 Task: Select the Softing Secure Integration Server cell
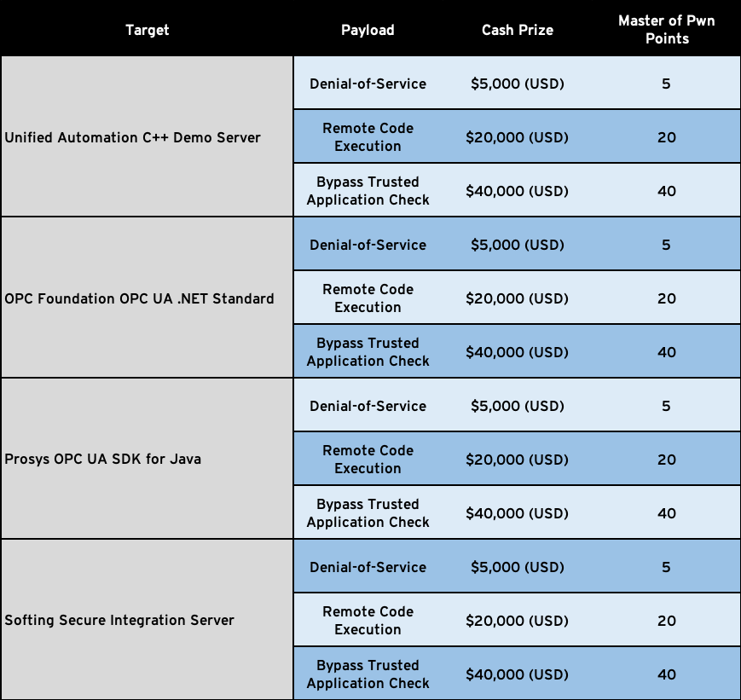coord(119,621)
